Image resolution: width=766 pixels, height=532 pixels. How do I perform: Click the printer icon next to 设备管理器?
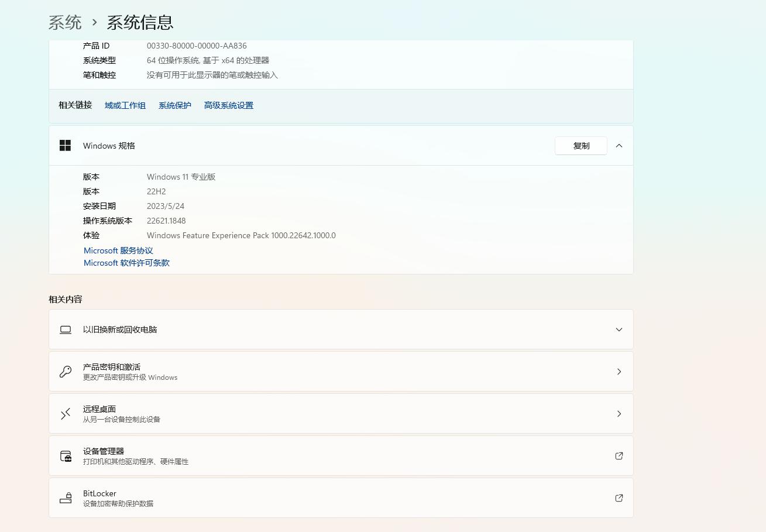tap(65, 456)
